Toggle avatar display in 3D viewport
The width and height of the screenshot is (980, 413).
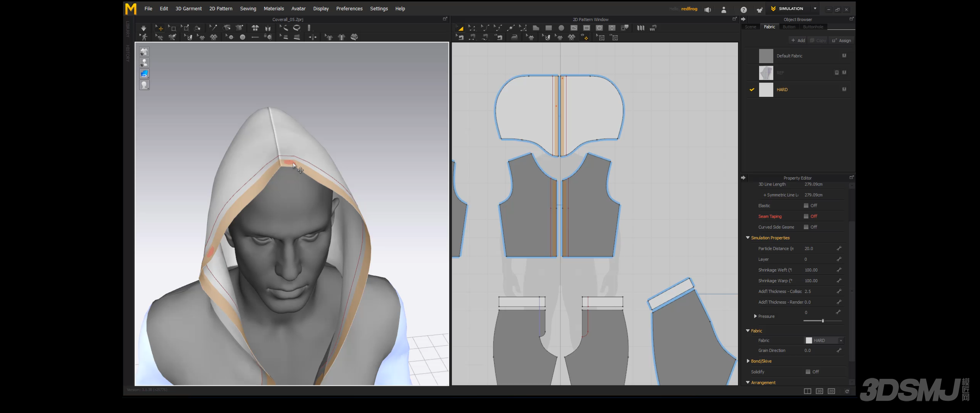(x=144, y=62)
